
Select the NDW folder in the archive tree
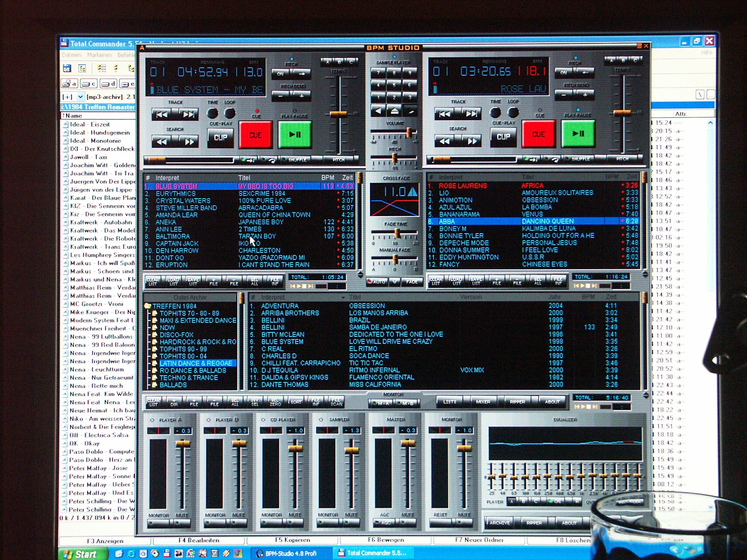(x=167, y=328)
